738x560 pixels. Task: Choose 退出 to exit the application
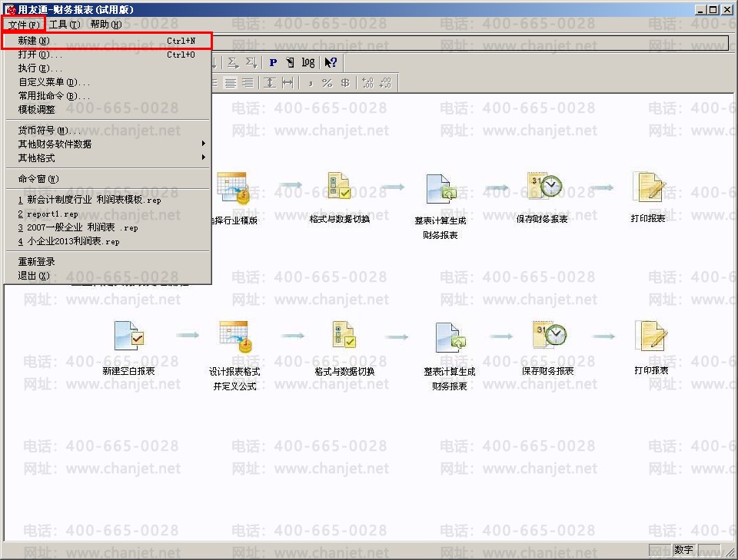(108, 276)
